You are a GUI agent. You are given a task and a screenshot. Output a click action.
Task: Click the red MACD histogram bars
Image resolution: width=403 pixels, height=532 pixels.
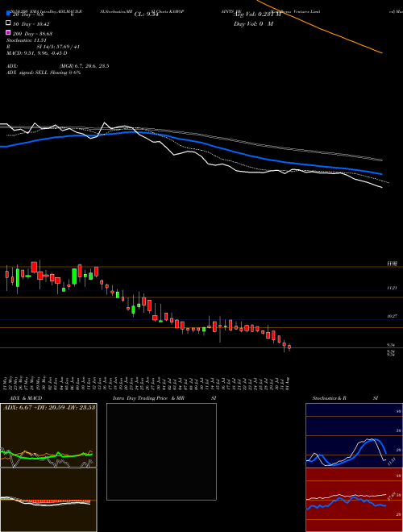click(58, 501)
